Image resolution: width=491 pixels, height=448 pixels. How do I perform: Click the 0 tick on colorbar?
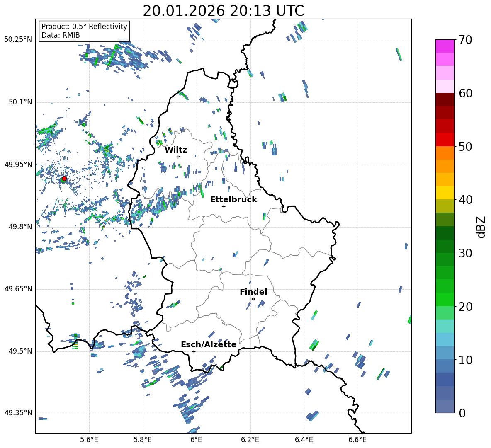[462, 413]
